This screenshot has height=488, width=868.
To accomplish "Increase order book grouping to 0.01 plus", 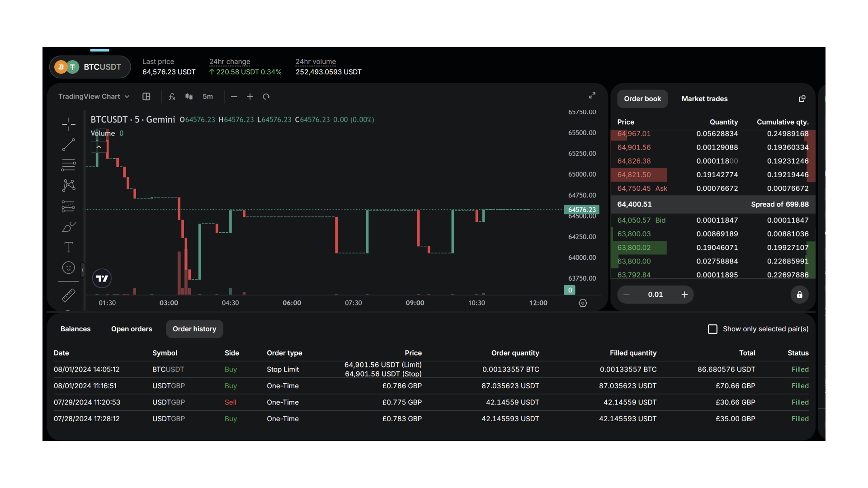I will pyautogui.click(x=684, y=294).
